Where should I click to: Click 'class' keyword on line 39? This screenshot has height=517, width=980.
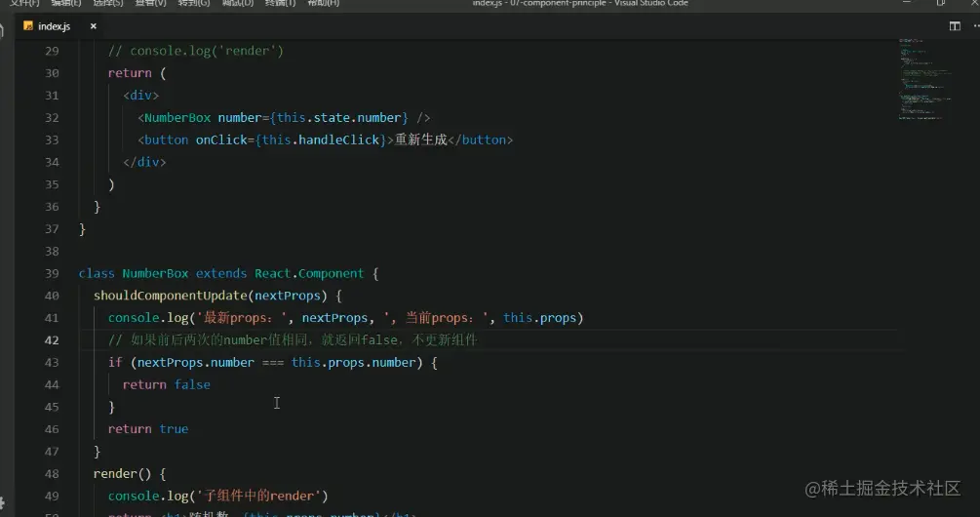pyautogui.click(x=97, y=273)
